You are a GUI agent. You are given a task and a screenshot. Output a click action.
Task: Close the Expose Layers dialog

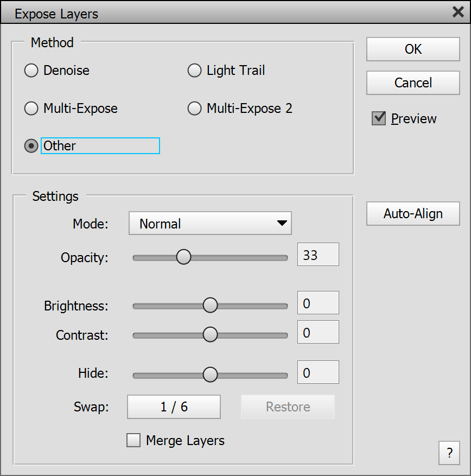click(457, 12)
